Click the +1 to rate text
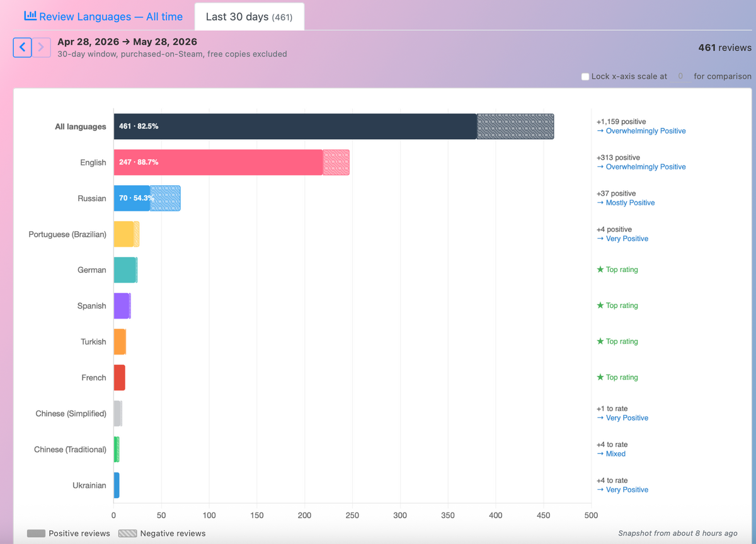The width and height of the screenshot is (756, 544). pos(612,409)
